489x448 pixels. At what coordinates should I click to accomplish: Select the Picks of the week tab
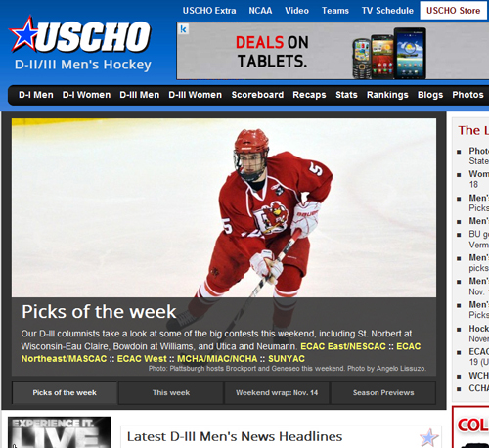(x=65, y=393)
